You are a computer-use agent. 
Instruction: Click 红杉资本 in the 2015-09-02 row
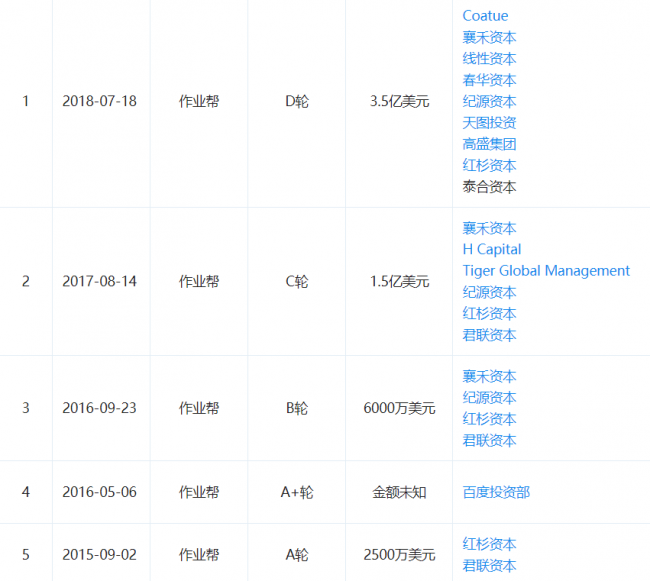click(x=489, y=545)
